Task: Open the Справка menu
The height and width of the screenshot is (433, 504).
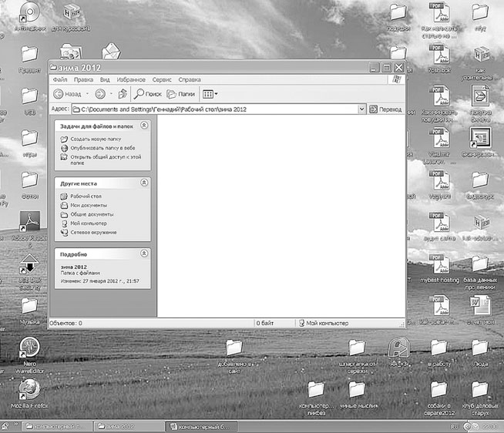Action: pos(190,79)
